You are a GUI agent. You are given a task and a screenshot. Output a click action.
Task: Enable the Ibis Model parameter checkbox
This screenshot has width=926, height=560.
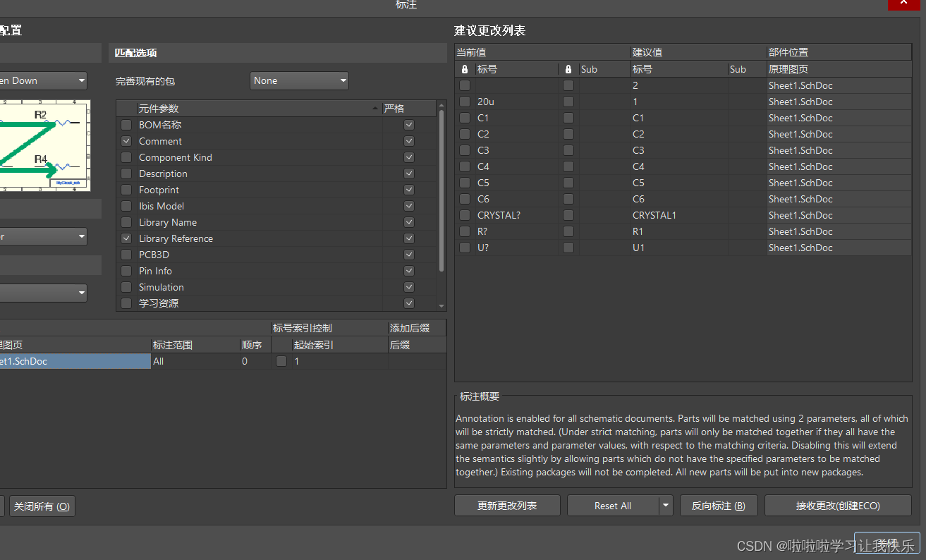[126, 206]
